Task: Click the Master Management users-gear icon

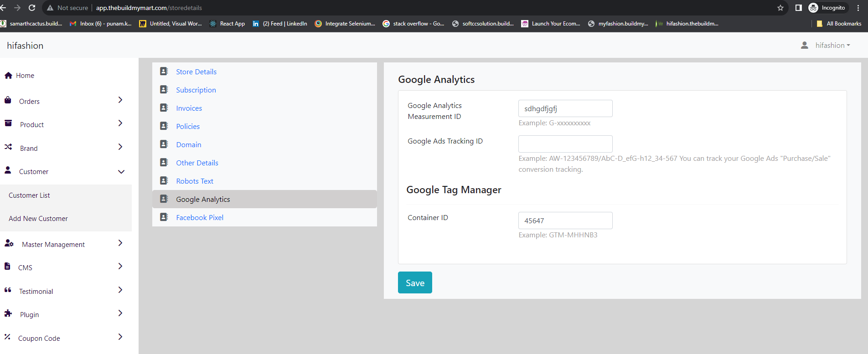Action: pyautogui.click(x=9, y=243)
